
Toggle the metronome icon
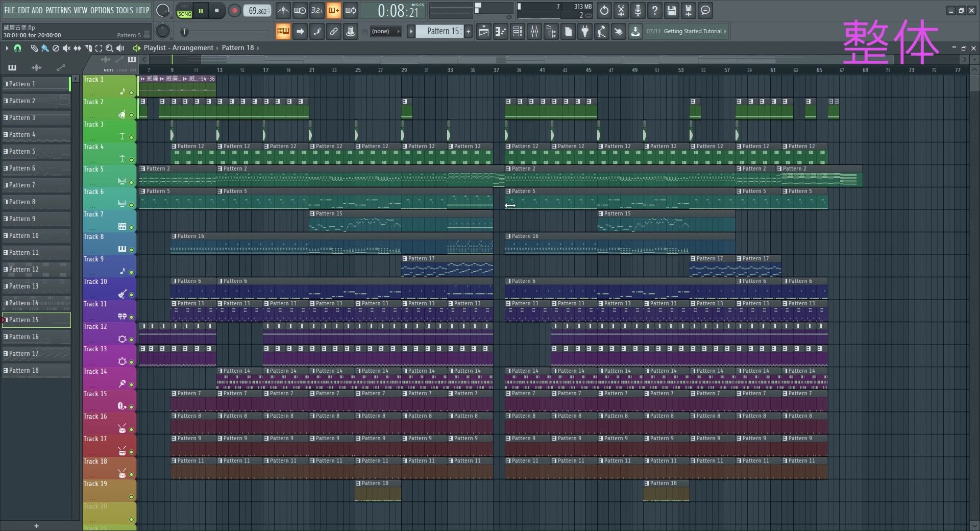(x=283, y=10)
